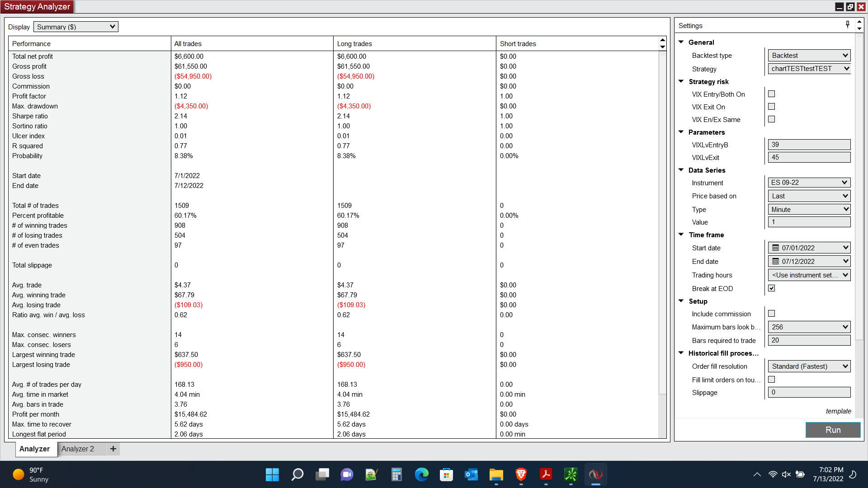The image size is (868, 488).
Task: Open the Brave browser taskbar icon
Action: (521, 474)
